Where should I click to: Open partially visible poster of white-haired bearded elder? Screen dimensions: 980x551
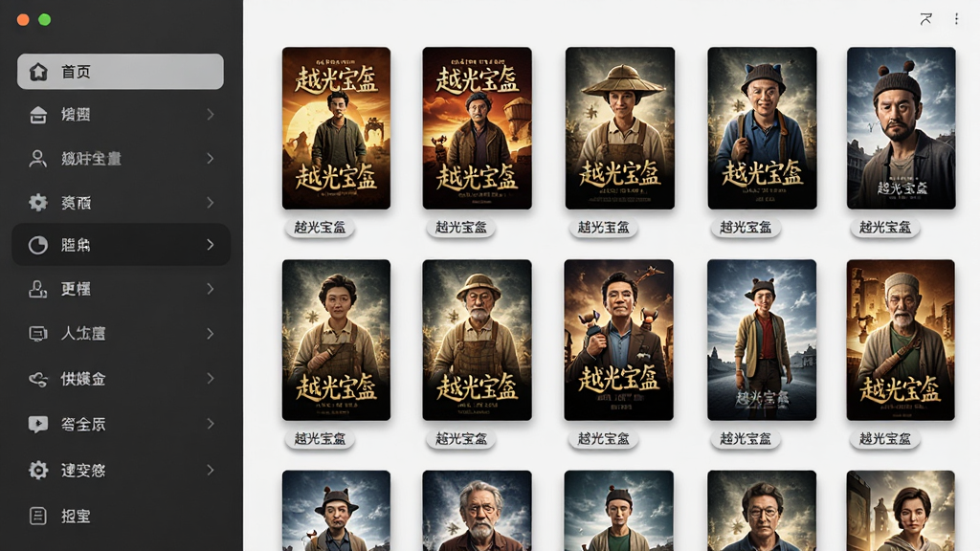[477, 511]
